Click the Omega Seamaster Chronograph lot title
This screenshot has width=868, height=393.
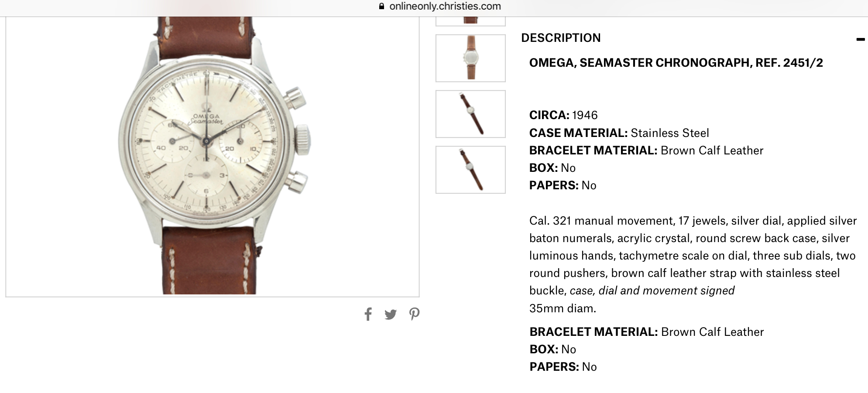click(676, 63)
